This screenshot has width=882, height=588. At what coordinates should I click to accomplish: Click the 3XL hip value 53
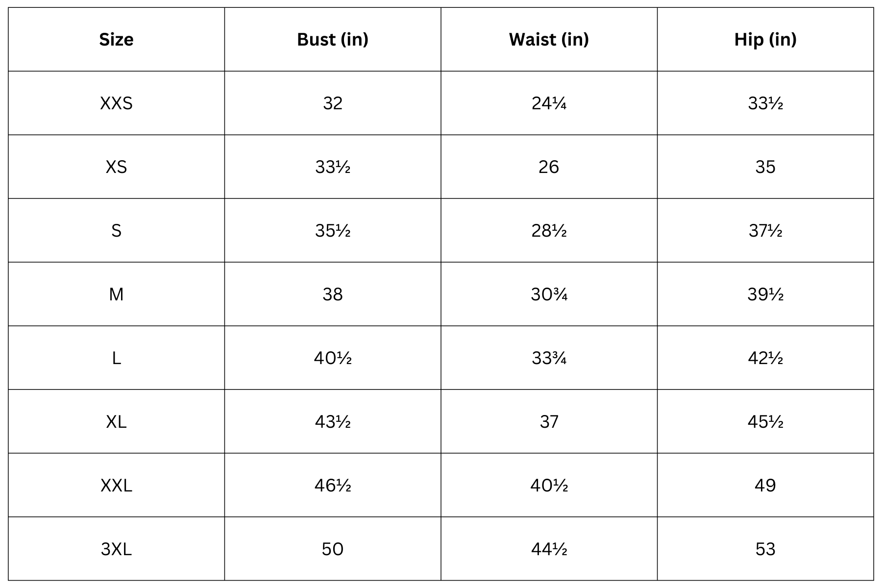click(x=765, y=549)
